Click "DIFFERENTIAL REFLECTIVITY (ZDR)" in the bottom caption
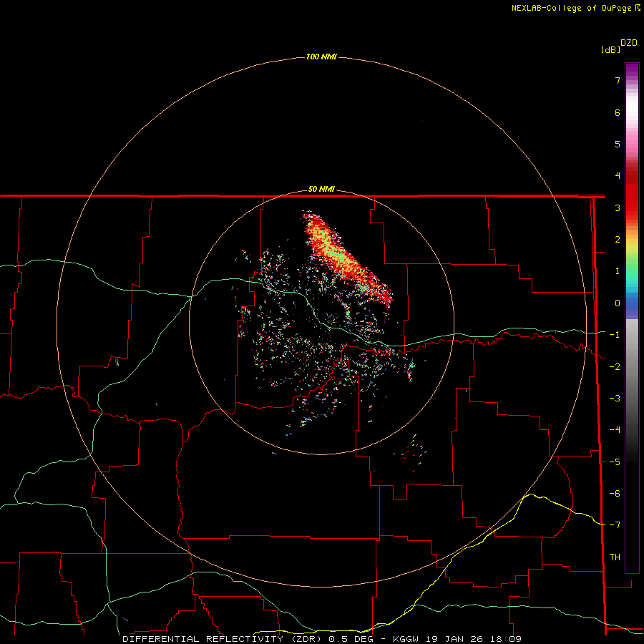 [221, 639]
